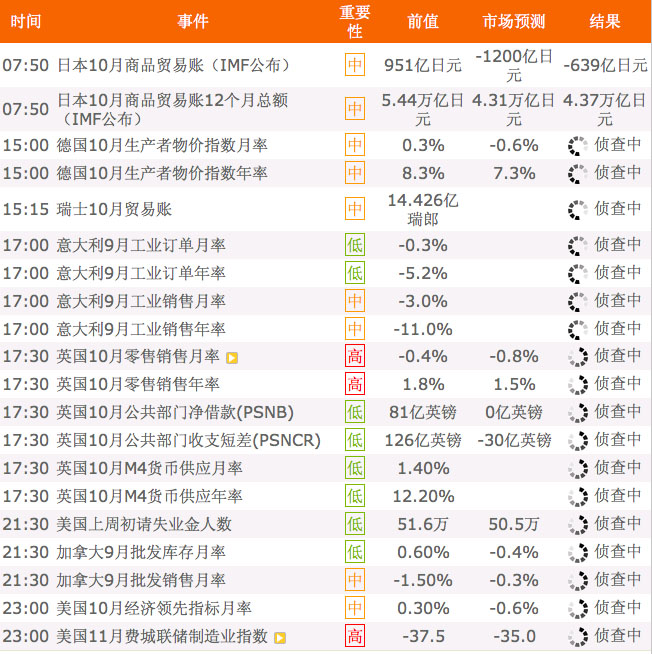Click the 重要性 column header

[355, 22]
